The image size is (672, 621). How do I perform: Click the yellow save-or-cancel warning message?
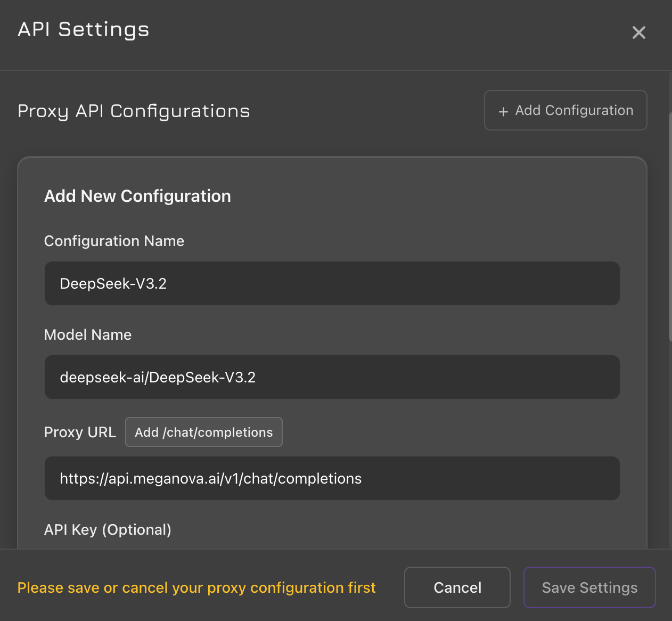point(196,587)
